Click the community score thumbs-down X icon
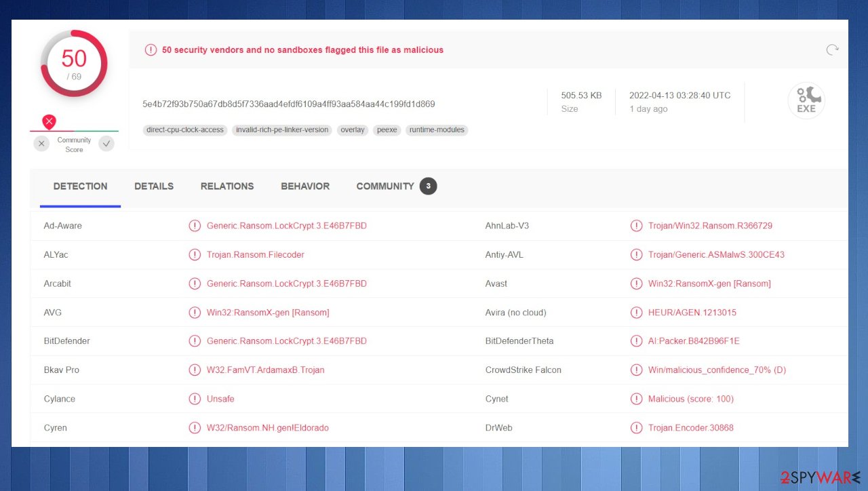Viewport: 868px width, 491px height. tap(42, 144)
